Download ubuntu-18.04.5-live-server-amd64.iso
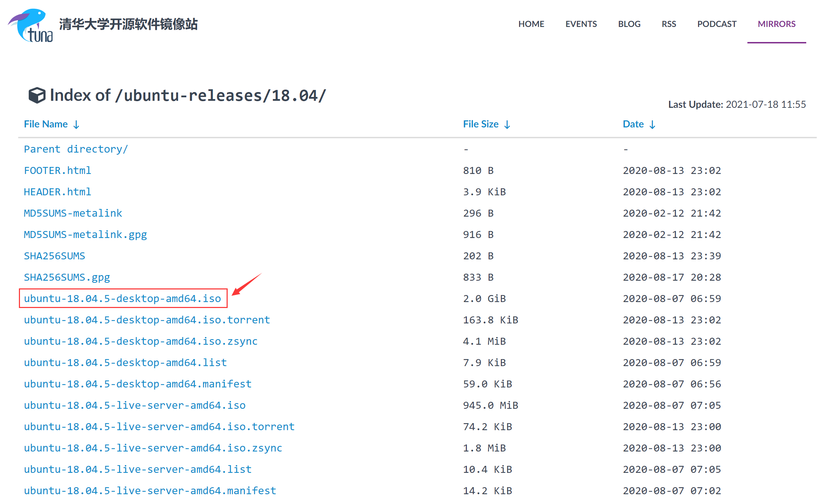Viewport: 829px width, 504px height. click(x=135, y=405)
